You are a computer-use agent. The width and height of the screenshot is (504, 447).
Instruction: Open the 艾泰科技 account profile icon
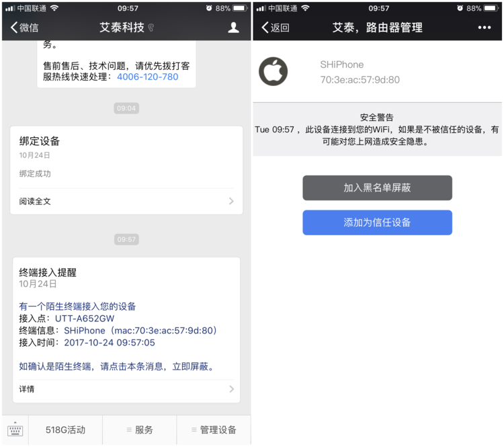point(233,28)
